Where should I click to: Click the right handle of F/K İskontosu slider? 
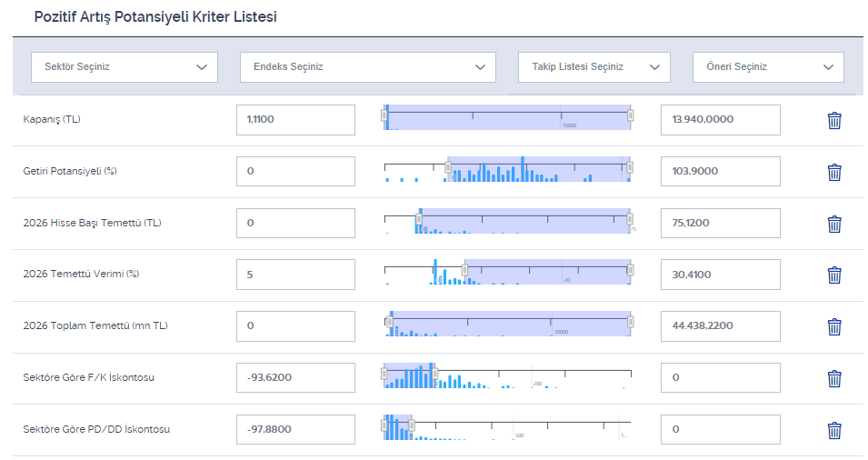coord(434,374)
